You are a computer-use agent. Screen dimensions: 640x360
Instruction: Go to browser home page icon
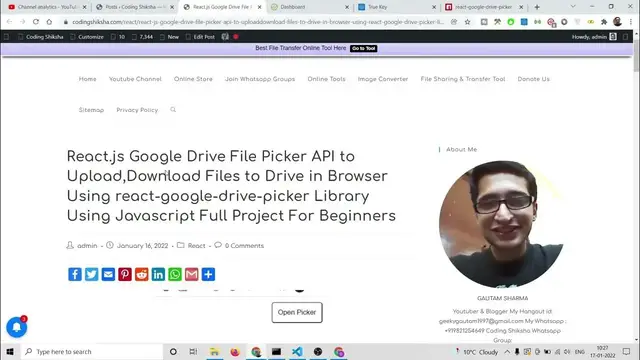click(x=49, y=22)
